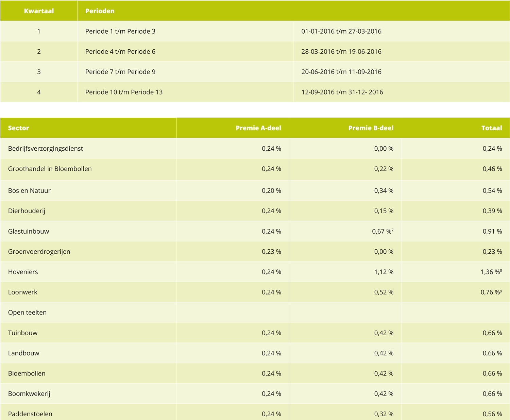The width and height of the screenshot is (510, 420).
Task: Select the Totaal column header
Action: point(491,128)
